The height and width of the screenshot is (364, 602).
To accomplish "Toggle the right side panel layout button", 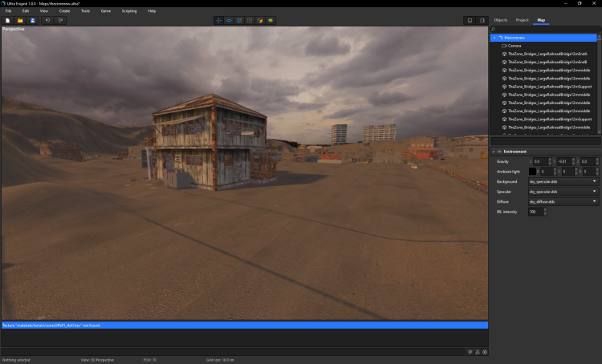I will click(x=482, y=20).
